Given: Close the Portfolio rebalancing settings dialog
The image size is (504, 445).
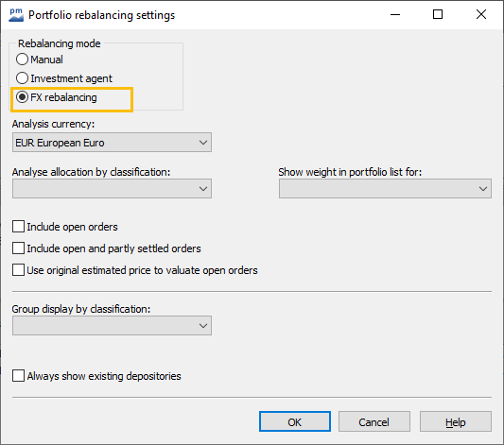Looking at the screenshot, I should (x=481, y=15).
